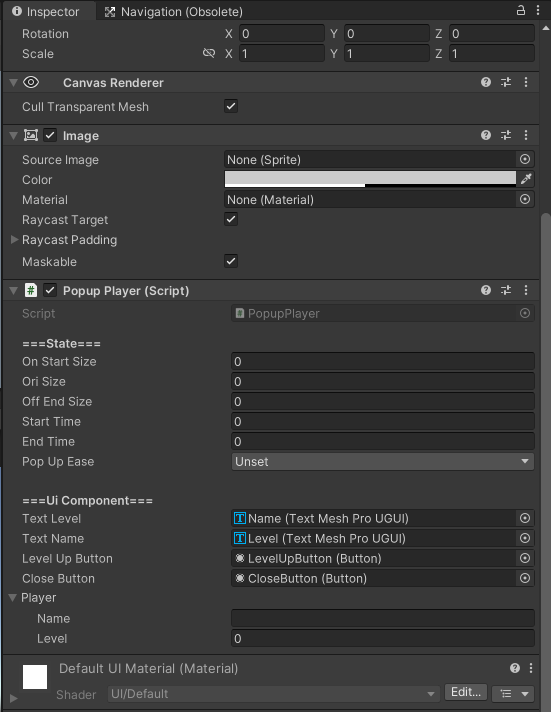This screenshot has width=551, height=712.
Task: Disable the Image component checkbox
Action: (50, 135)
